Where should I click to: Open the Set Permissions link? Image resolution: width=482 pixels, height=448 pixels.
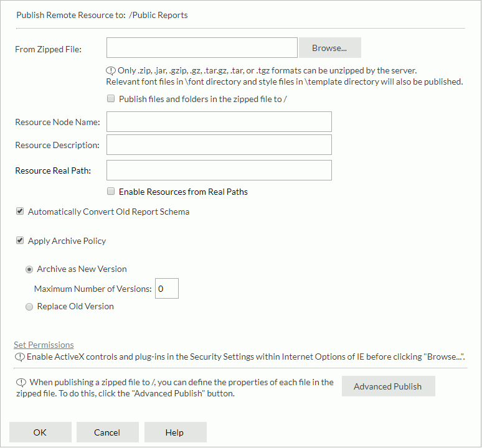coord(44,345)
